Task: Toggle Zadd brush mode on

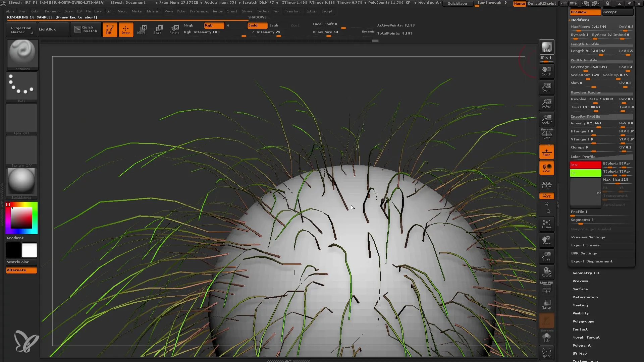Action: click(x=256, y=25)
